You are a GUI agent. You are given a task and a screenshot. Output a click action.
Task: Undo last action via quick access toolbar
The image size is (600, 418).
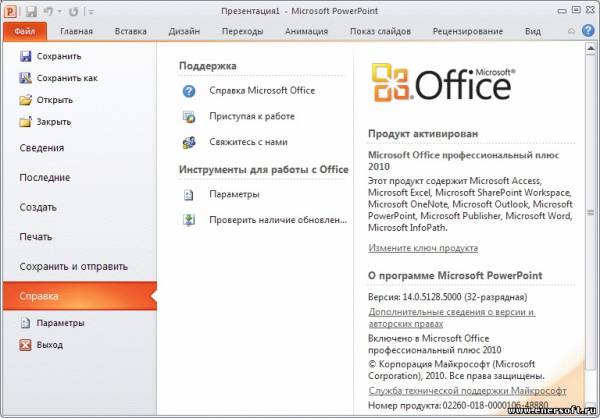(x=49, y=11)
